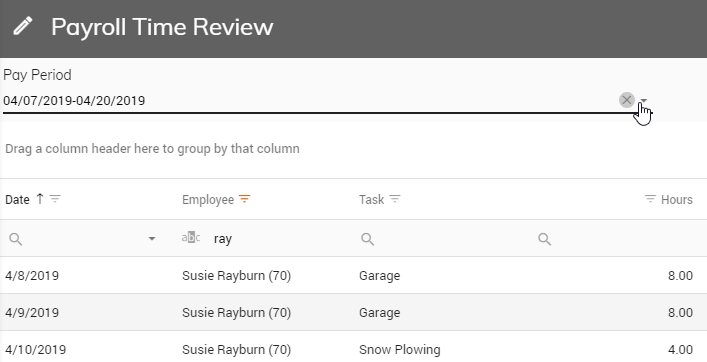This screenshot has height=362, width=707.
Task: Click the Date filter search icon
Action: (x=15, y=239)
